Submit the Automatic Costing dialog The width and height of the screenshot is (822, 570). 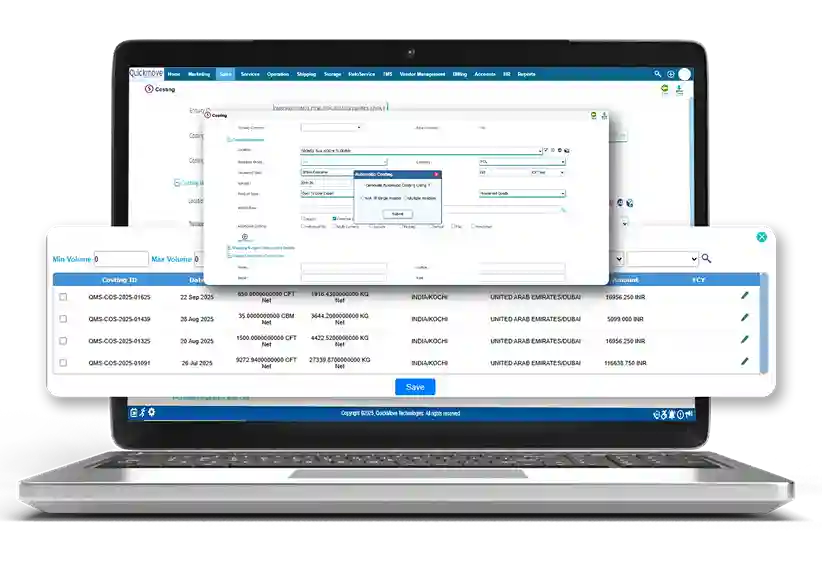tap(397, 214)
